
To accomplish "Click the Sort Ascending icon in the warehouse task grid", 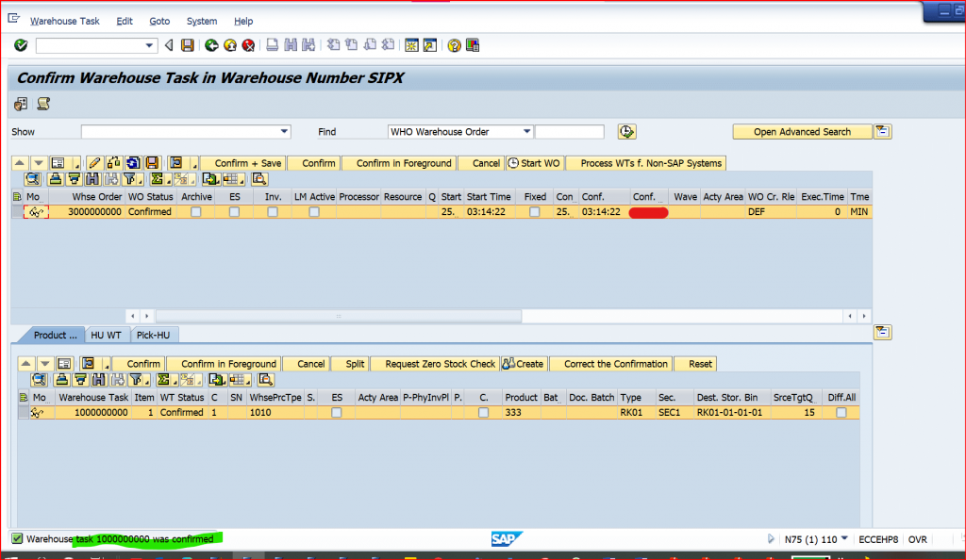I will pyautogui.click(x=61, y=380).
